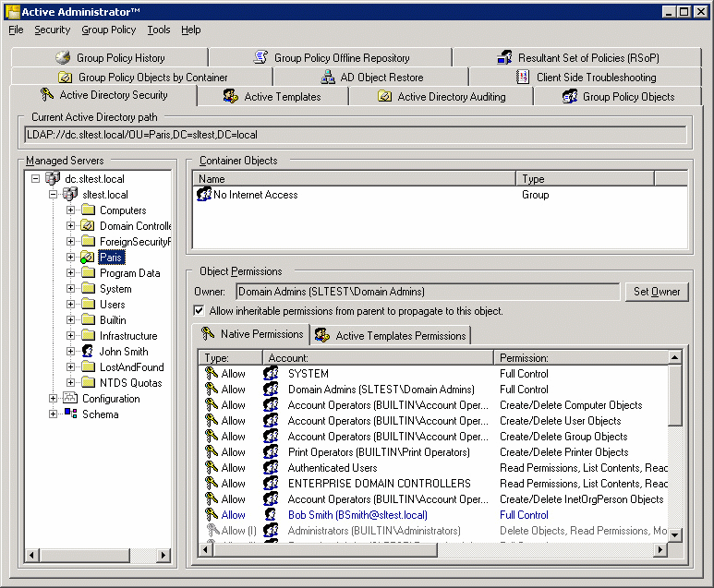This screenshot has height=588, width=714.
Task: Click the Client Side Troubleshooting icon
Action: tap(523, 77)
